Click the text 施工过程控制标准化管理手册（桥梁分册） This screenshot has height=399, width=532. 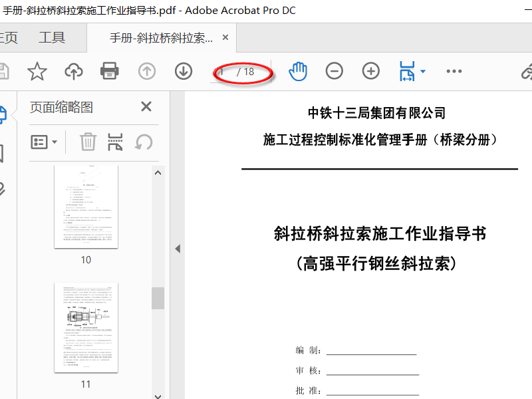[380, 140]
